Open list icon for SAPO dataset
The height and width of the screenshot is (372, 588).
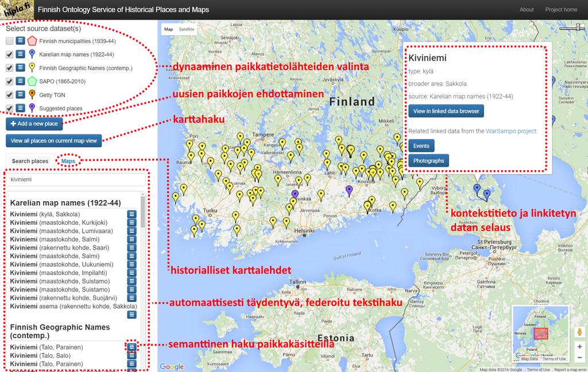pyautogui.click(x=20, y=80)
